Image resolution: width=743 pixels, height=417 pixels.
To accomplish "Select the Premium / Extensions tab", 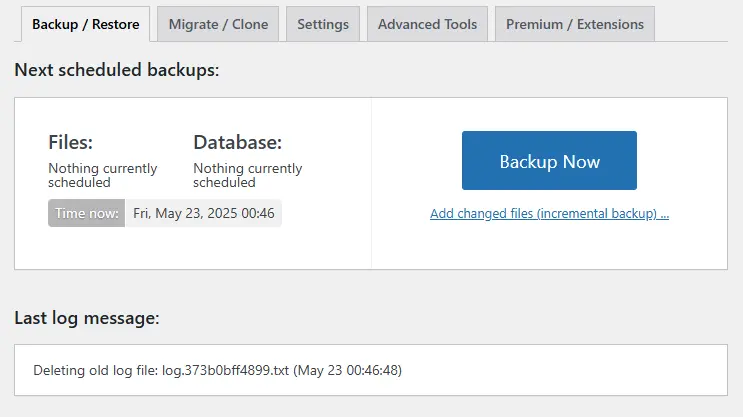I will click(x=575, y=24).
